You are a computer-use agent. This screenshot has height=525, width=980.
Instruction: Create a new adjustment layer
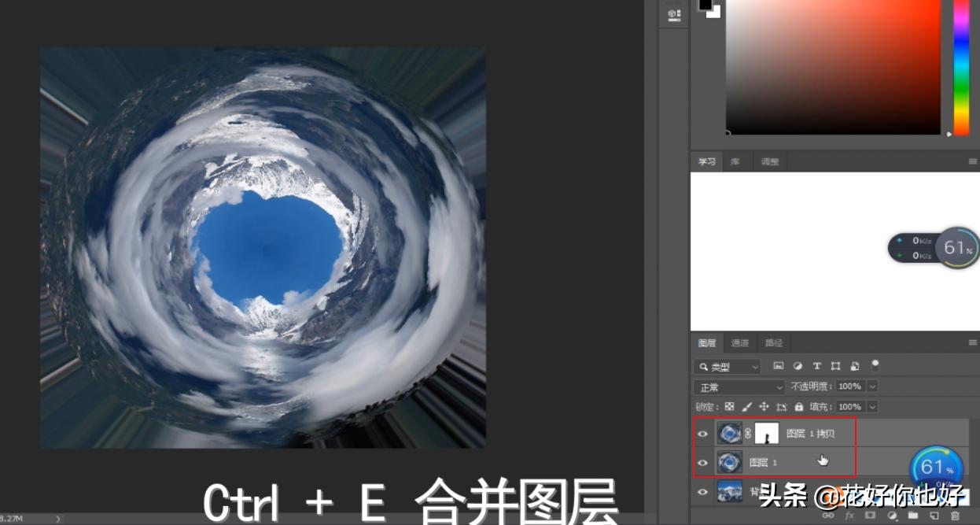[893, 516]
